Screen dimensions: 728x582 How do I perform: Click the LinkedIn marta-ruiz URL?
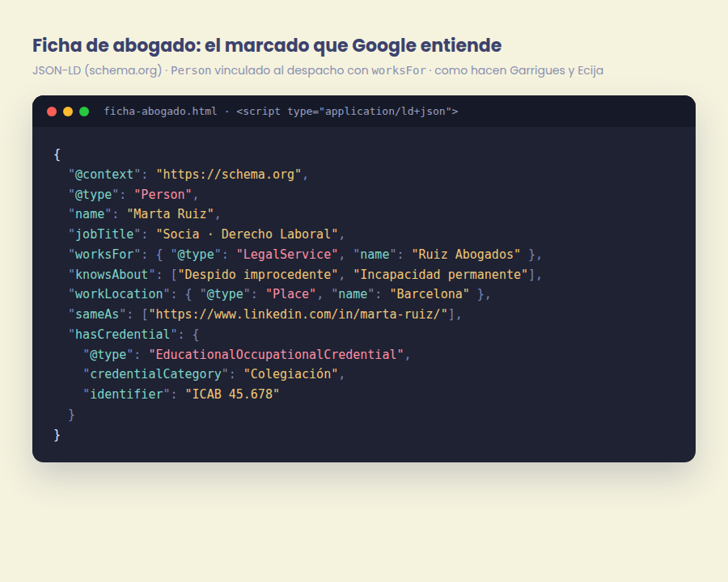point(298,314)
